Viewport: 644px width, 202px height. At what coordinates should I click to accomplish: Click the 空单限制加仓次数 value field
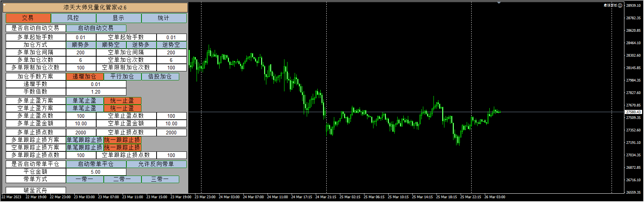(172, 68)
